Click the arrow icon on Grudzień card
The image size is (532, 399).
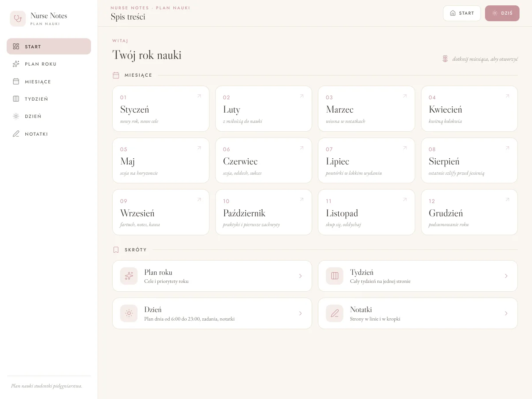508,199
